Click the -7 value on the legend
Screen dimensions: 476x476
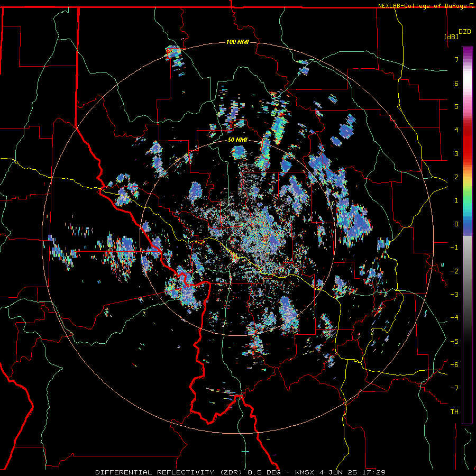coord(454,388)
